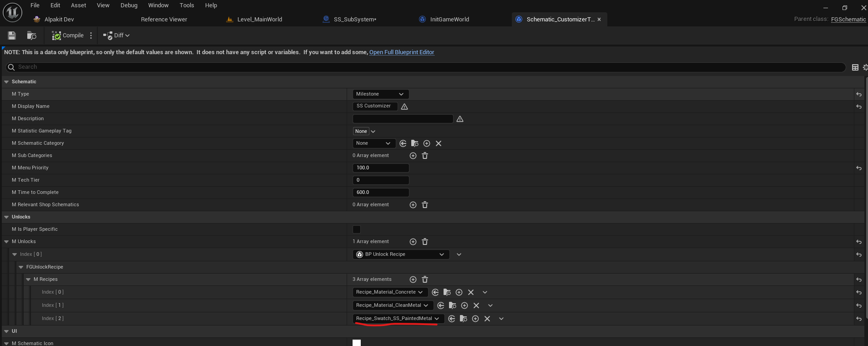Enable M Is Player Specific checkbox
Screen dimensions: 868x346
(357, 229)
